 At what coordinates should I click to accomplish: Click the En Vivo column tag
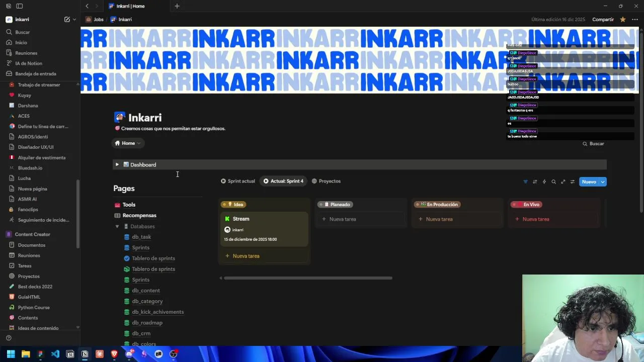tap(526, 205)
